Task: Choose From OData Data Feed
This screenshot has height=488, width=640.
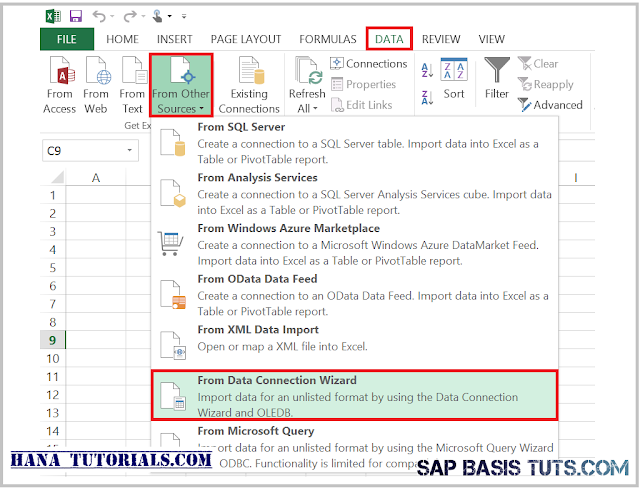Action: pyautogui.click(x=354, y=295)
